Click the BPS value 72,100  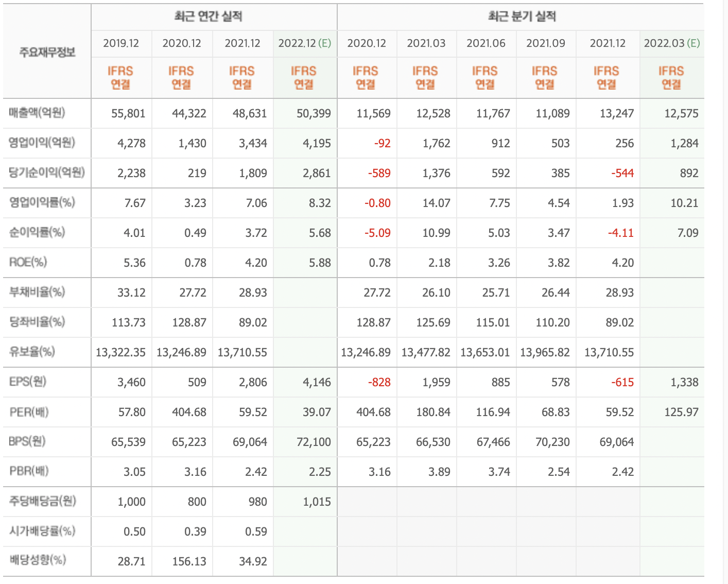pyautogui.click(x=314, y=442)
